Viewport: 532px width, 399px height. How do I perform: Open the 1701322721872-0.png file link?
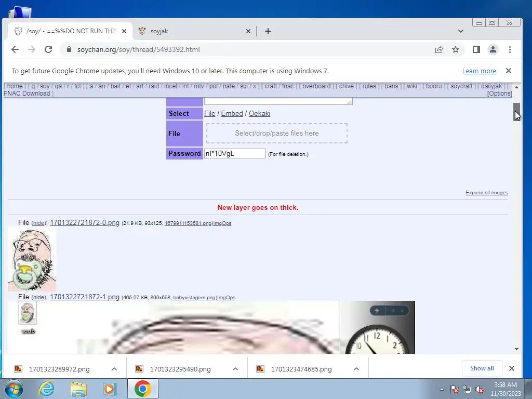tap(85, 222)
